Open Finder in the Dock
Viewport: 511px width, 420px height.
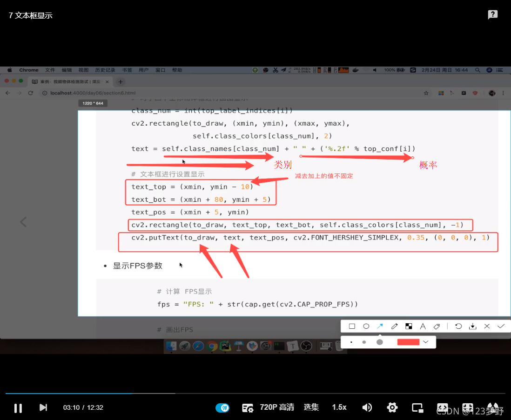click(x=171, y=346)
